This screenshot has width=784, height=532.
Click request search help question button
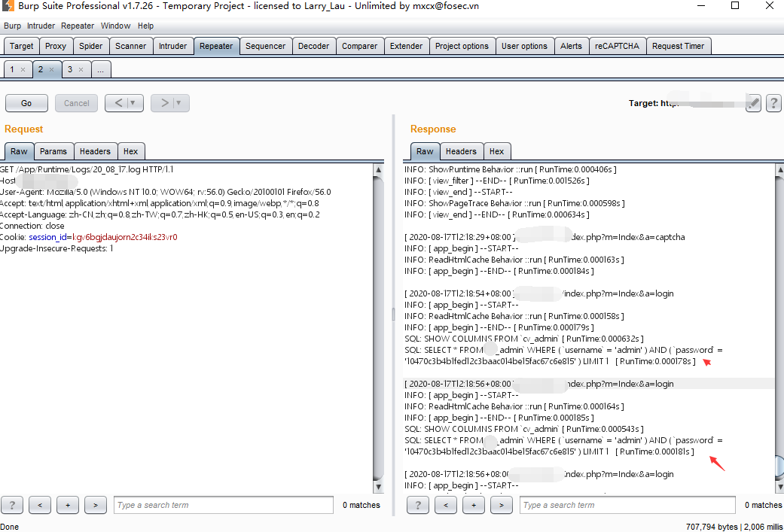[12, 505]
